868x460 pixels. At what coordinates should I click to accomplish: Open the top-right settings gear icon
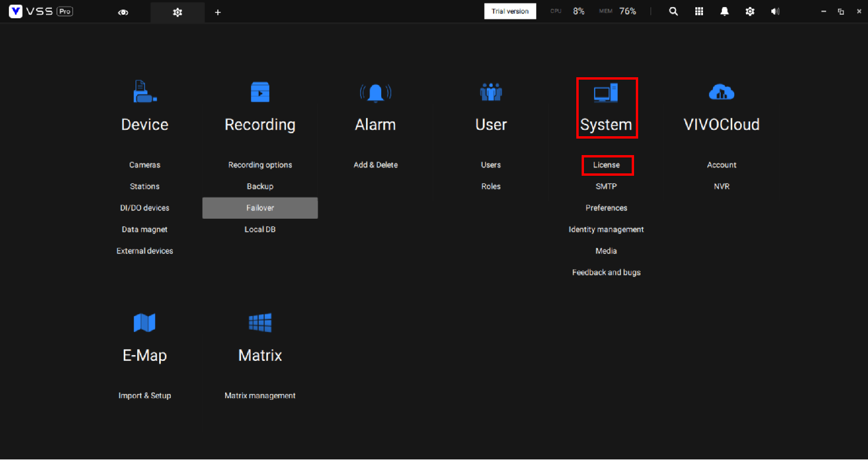coord(750,11)
